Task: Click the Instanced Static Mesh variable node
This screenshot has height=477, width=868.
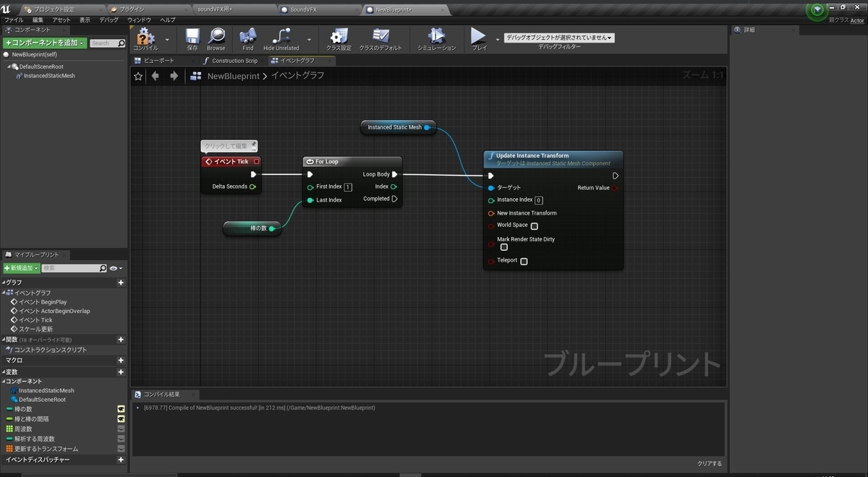Action: [398, 127]
